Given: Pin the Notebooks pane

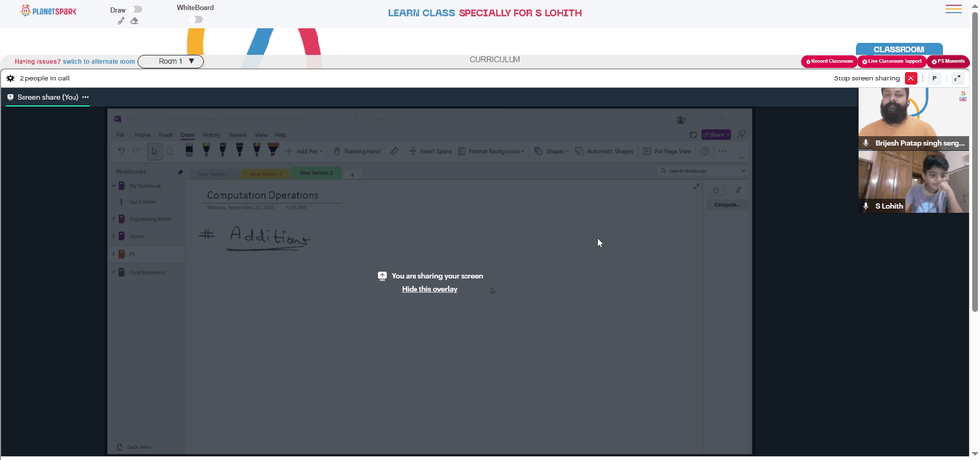Looking at the screenshot, I should pyautogui.click(x=180, y=172).
